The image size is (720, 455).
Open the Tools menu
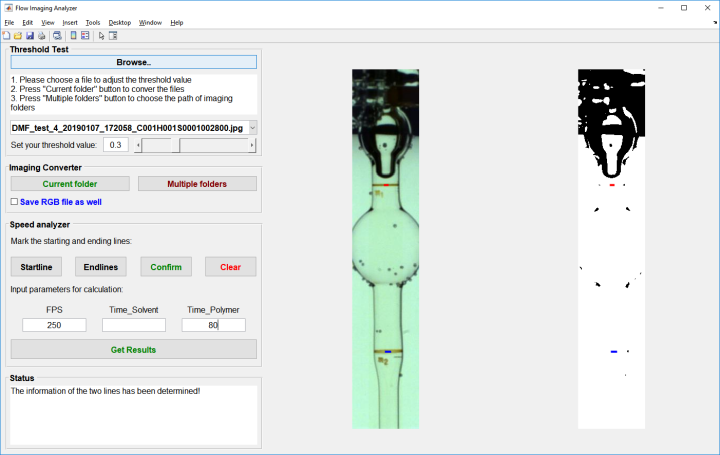click(93, 21)
